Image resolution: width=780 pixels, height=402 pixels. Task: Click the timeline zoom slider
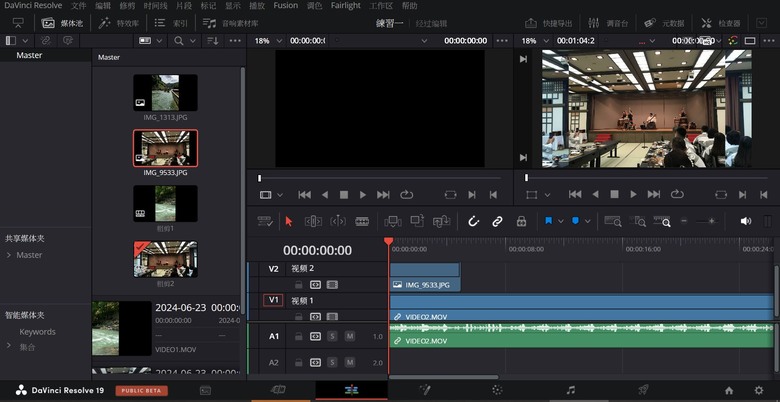pyautogui.click(x=706, y=221)
